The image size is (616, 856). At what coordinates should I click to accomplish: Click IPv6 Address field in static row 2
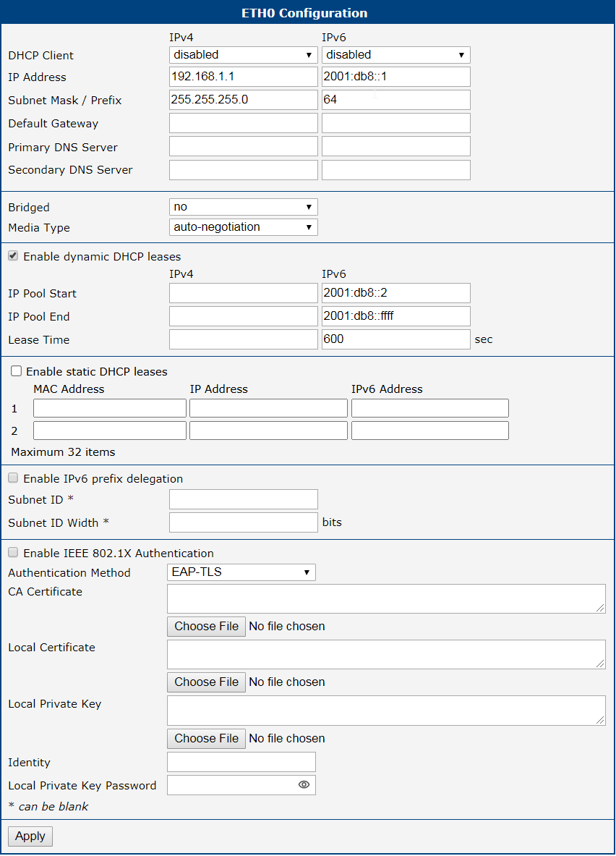(x=430, y=431)
